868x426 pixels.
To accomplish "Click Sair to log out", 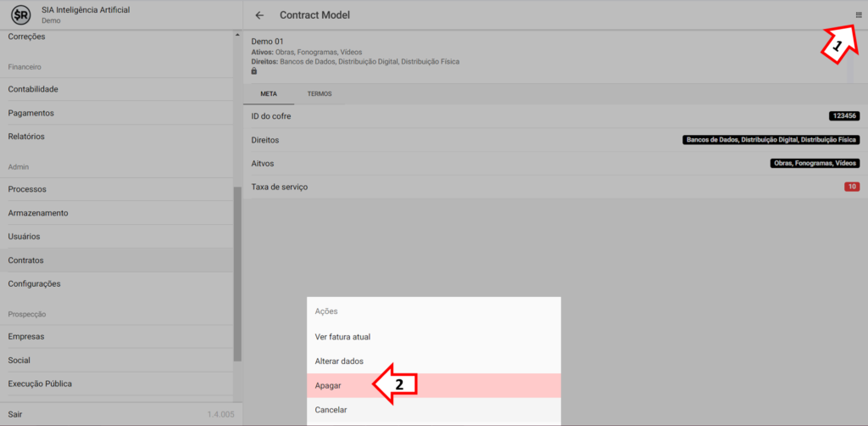I will coord(16,414).
